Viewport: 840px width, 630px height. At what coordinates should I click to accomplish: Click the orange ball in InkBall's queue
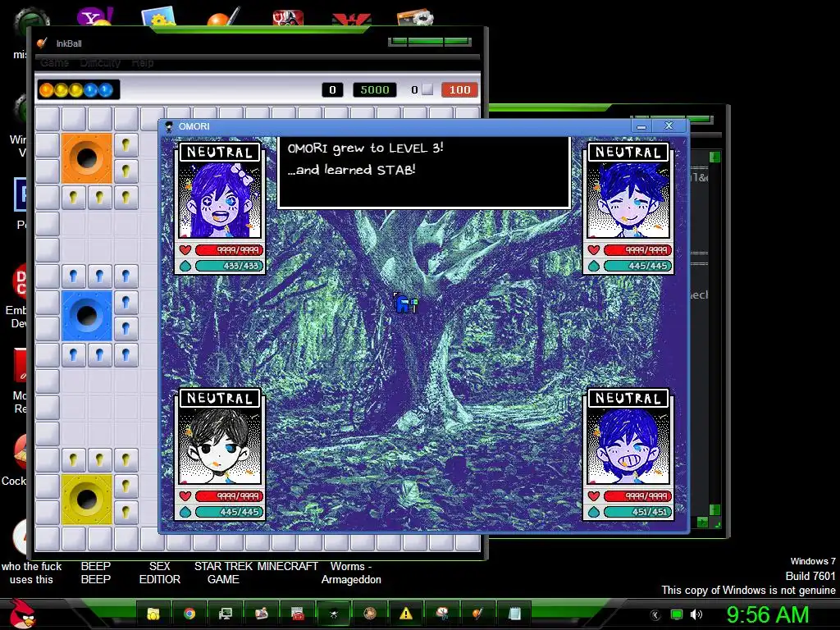point(46,90)
